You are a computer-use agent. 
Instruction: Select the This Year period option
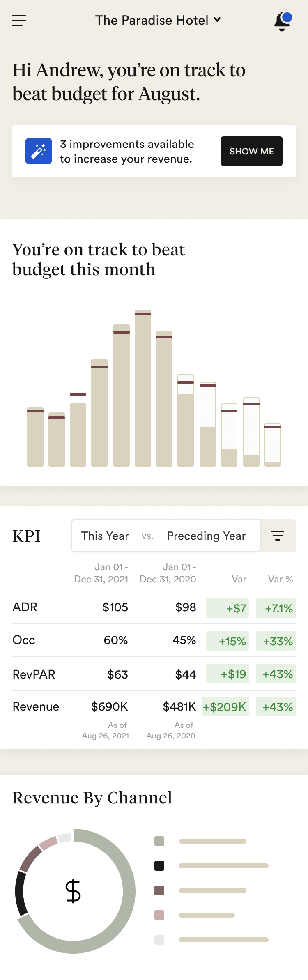[105, 536]
